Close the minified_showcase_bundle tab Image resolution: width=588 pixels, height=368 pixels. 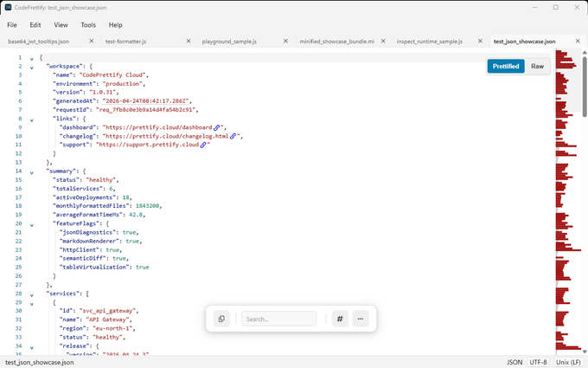383,41
